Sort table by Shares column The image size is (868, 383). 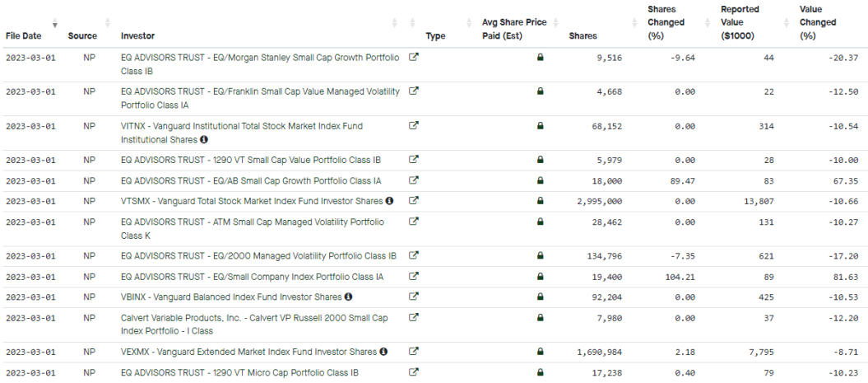tap(635, 23)
